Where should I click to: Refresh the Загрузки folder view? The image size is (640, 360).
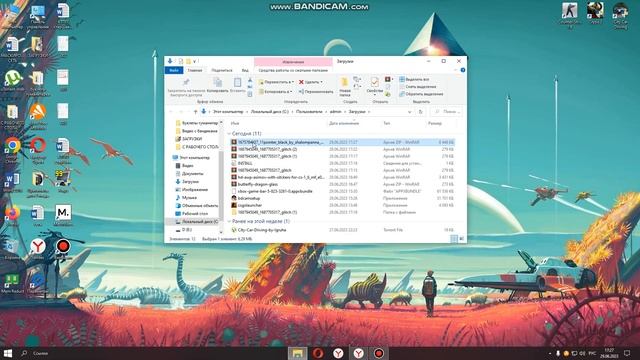pyautogui.click(x=420, y=111)
